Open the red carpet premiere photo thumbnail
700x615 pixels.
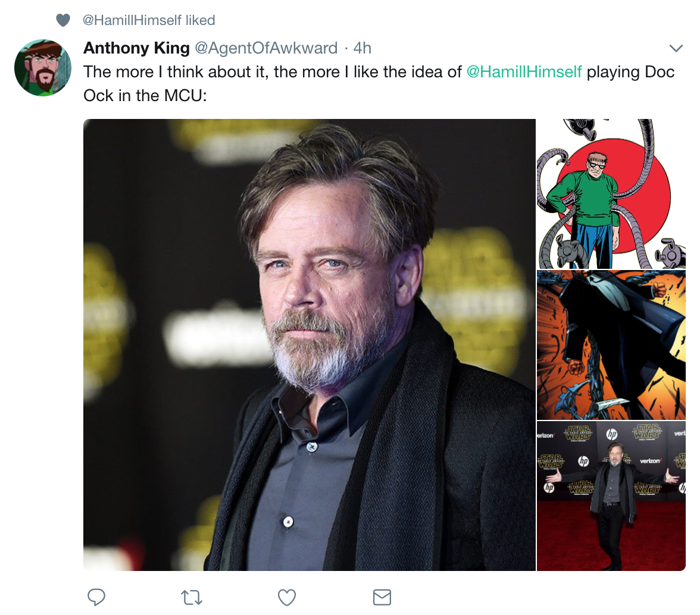click(x=611, y=495)
